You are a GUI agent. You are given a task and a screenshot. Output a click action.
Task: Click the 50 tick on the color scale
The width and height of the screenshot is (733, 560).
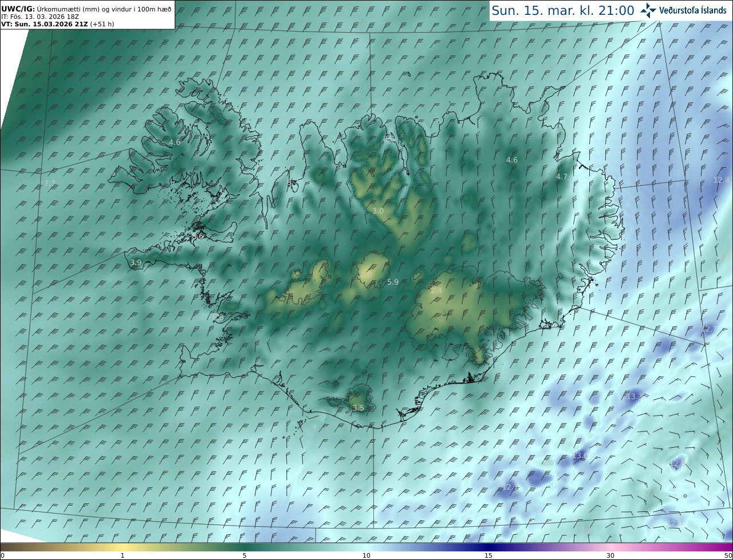pos(728,555)
